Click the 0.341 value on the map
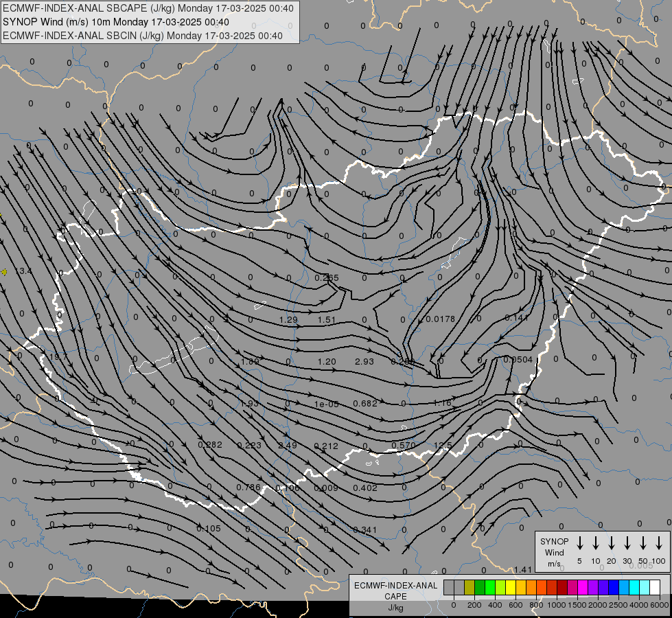This screenshot has width=672, height=618. pyautogui.click(x=364, y=530)
